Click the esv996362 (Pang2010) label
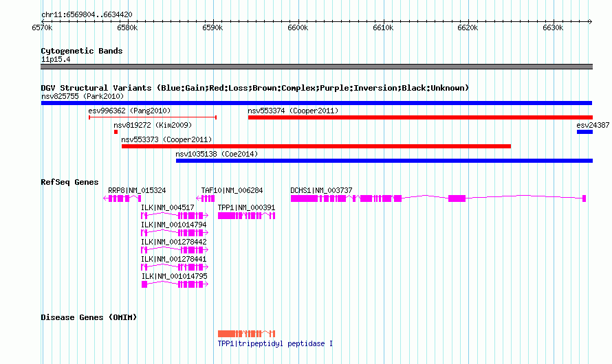 [x=129, y=111]
